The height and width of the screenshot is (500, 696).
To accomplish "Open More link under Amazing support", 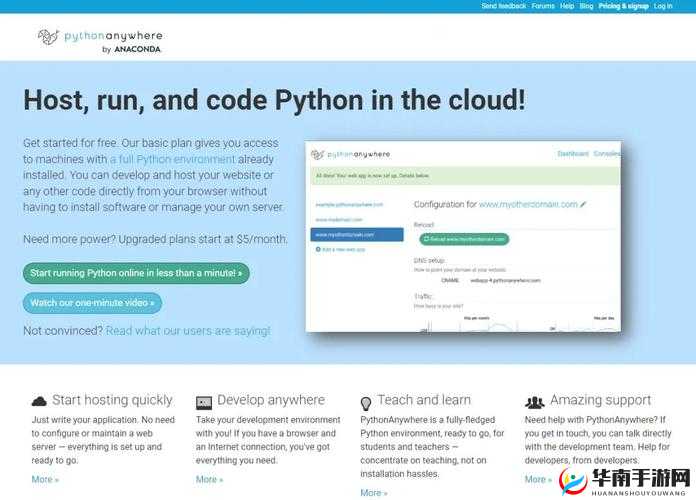I will click(x=538, y=480).
